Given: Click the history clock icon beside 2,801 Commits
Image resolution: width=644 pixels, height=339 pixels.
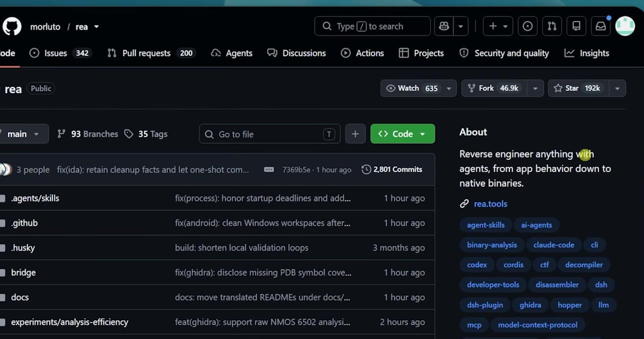Looking at the screenshot, I should pos(366,169).
